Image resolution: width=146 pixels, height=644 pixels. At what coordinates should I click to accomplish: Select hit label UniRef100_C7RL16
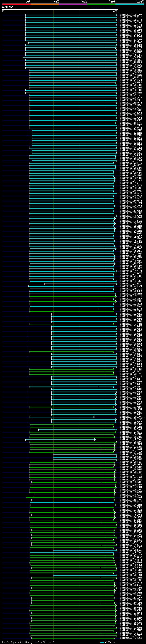(131, 626)
